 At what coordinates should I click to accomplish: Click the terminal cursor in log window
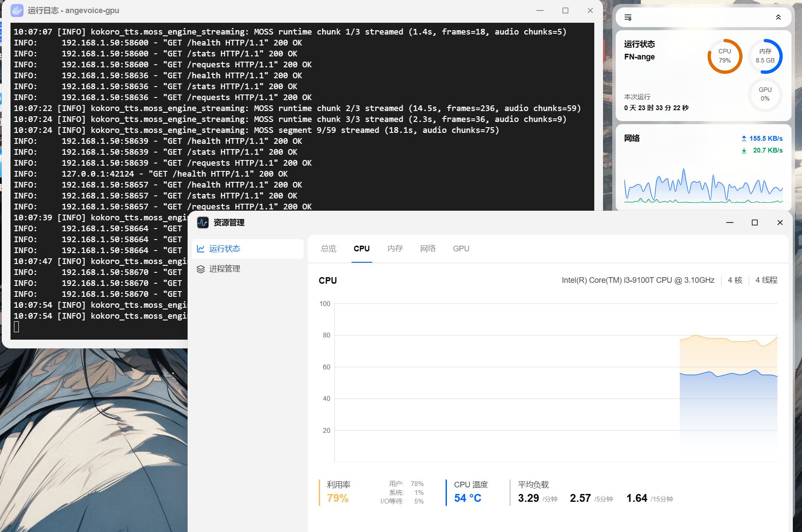[x=17, y=327]
